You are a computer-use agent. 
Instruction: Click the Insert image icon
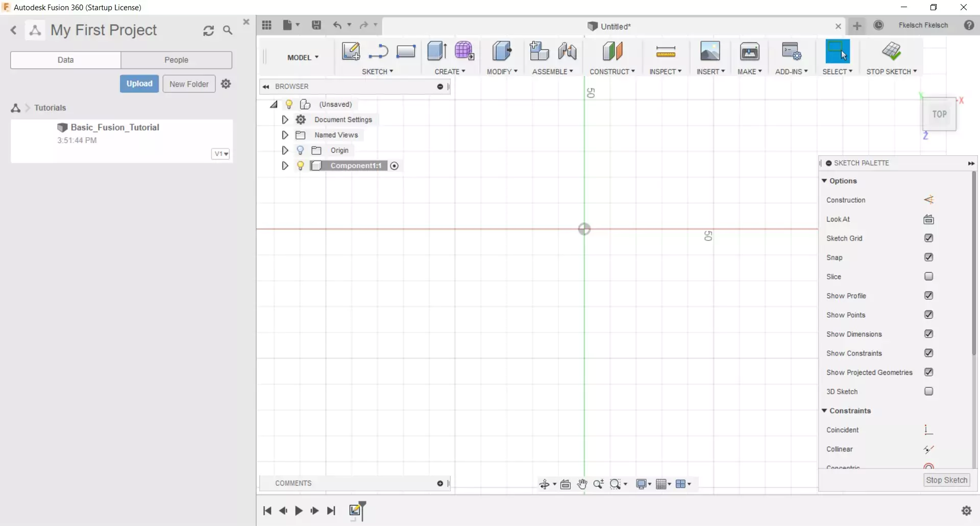[x=710, y=51]
